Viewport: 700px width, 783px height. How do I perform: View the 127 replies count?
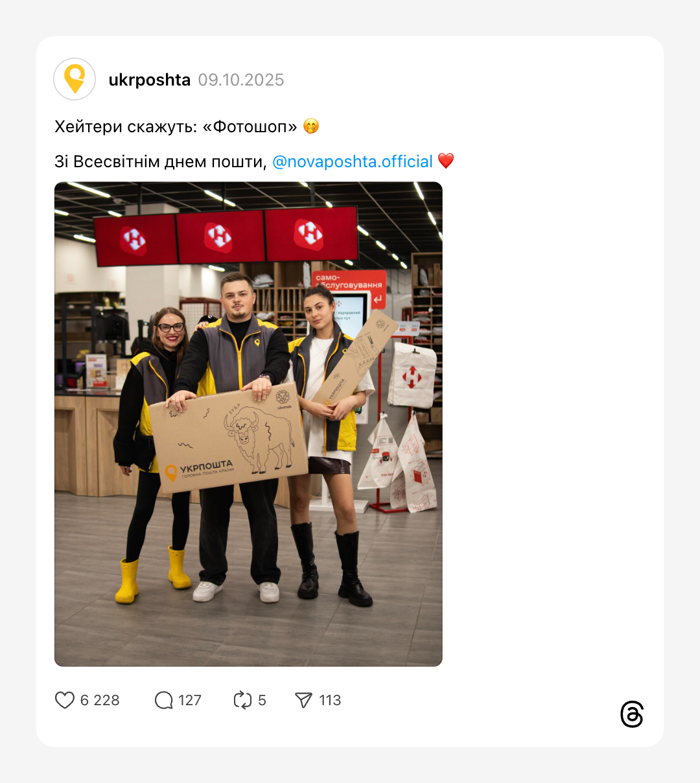(x=190, y=700)
